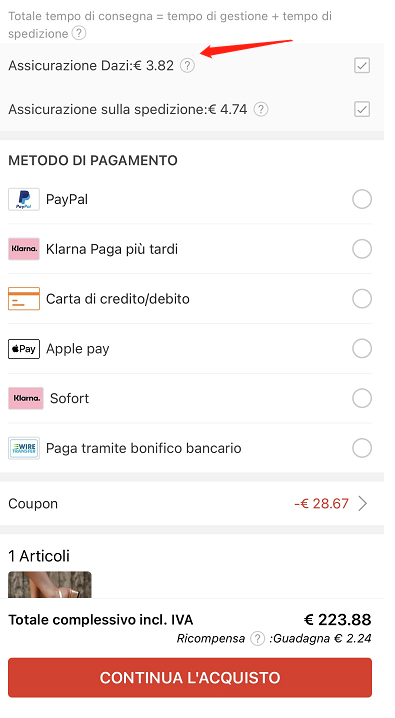Select Sofort payment radio button
Viewport: 395px width, 718px height.
362,398
